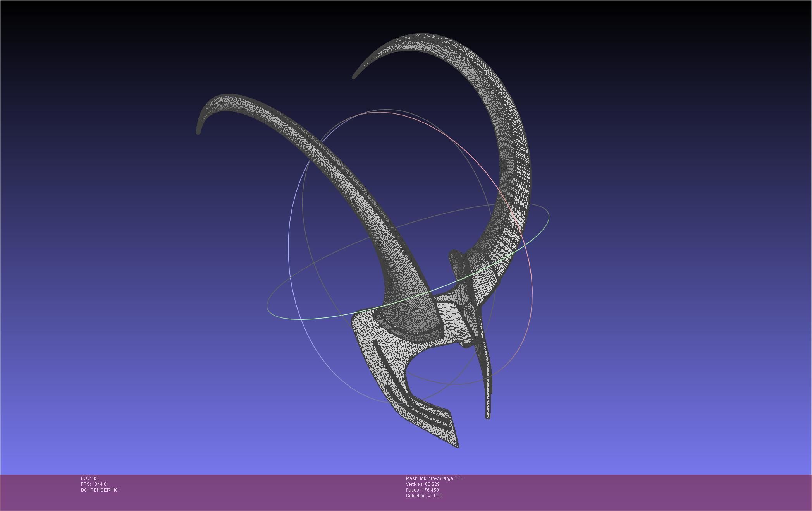Click the FPS: 344.8 readout
Viewport: 812px width, 511px height.
pyautogui.click(x=93, y=484)
